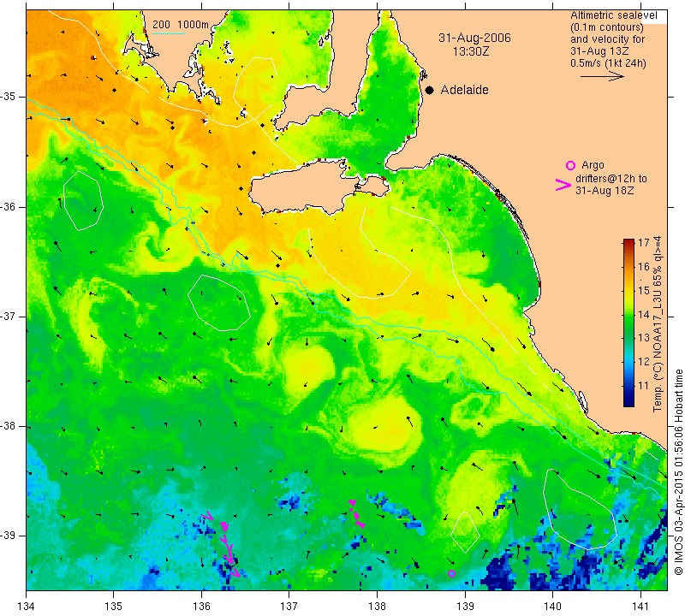Click the magenta drifter arrow in the legend
Screen dimensions: 685x616
(563, 185)
